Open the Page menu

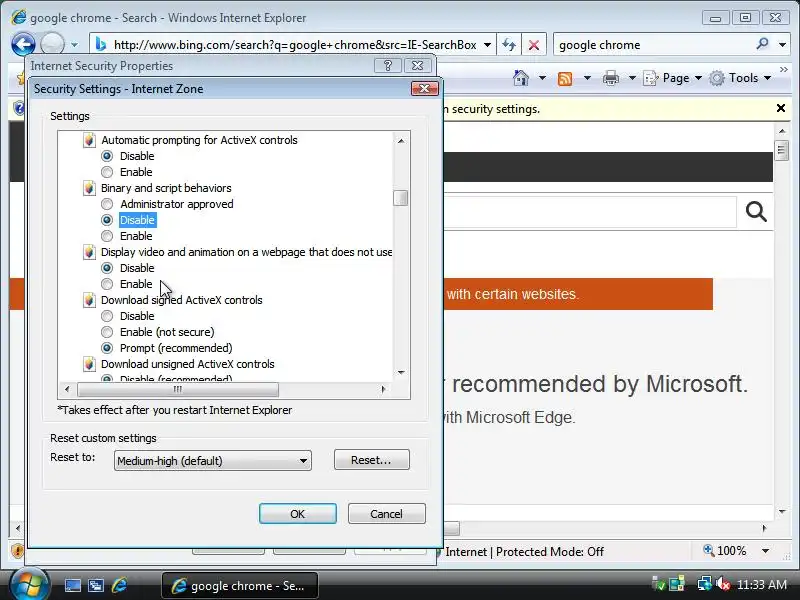pos(672,78)
